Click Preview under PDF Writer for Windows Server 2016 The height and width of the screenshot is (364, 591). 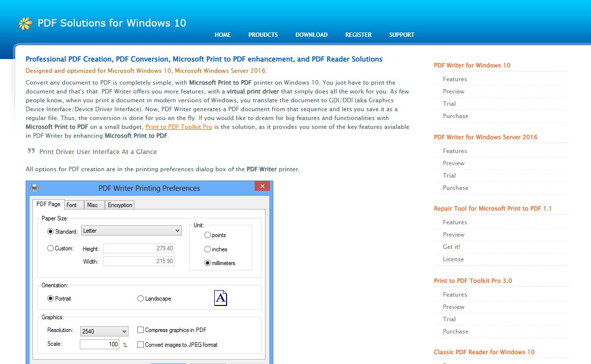pos(454,163)
